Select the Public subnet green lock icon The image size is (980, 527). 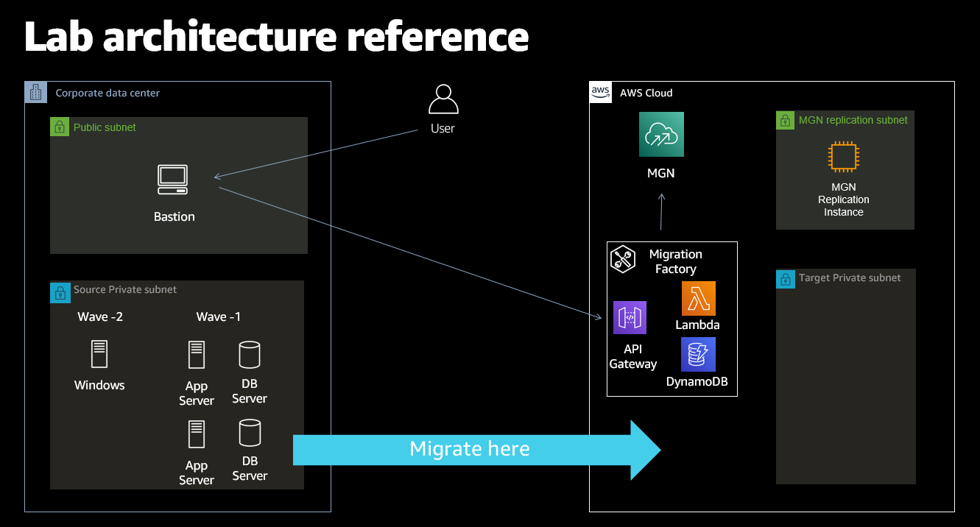[60, 127]
